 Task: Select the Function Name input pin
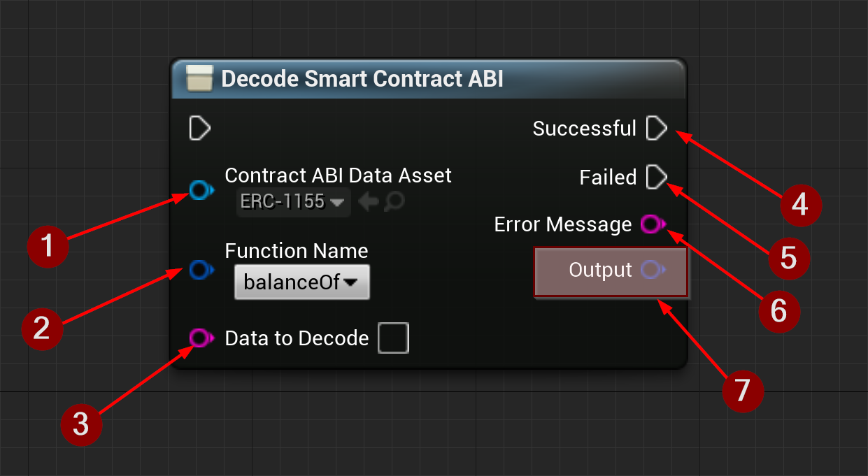(x=199, y=271)
